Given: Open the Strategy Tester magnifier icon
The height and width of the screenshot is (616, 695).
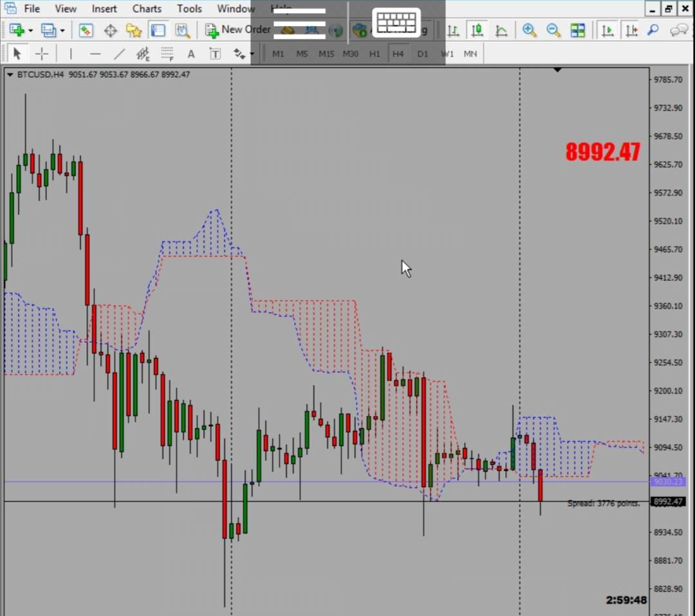Looking at the screenshot, I should [181, 30].
